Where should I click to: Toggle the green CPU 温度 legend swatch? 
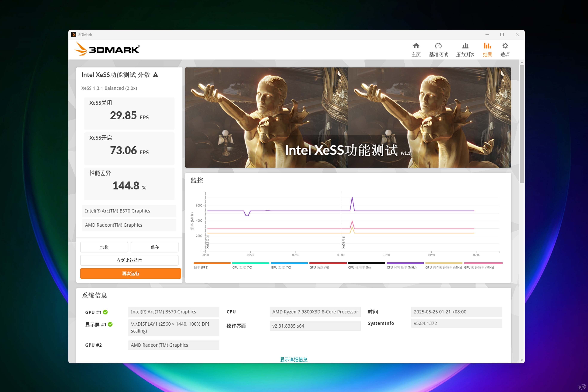251,263
